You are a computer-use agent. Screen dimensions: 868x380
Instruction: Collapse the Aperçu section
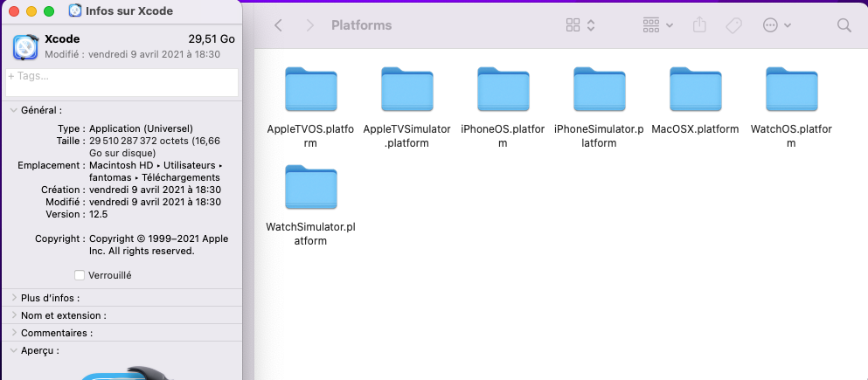point(13,350)
